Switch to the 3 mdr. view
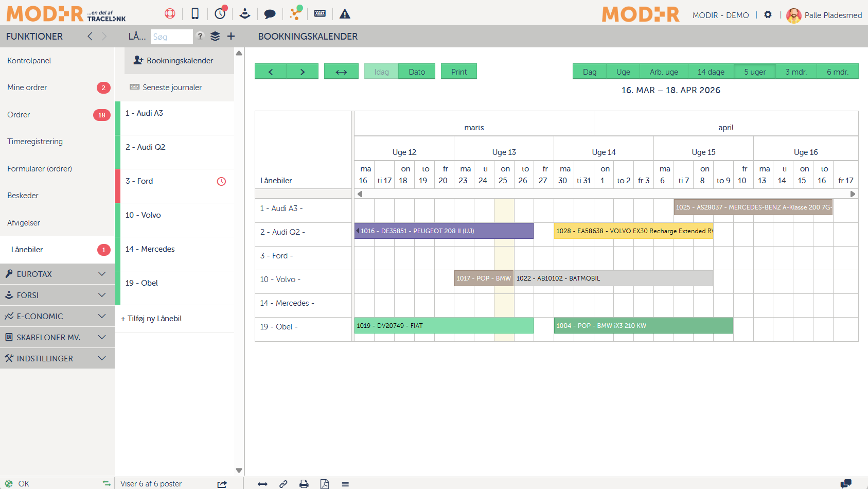Image resolution: width=868 pixels, height=489 pixels. (x=795, y=72)
